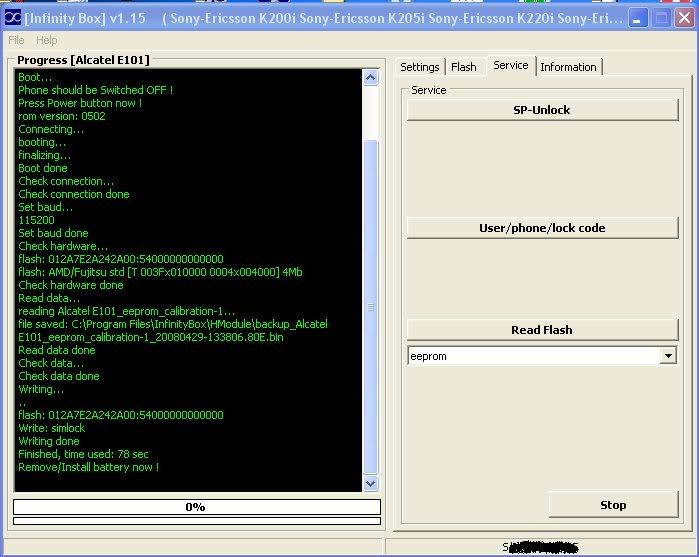The width and height of the screenshot is (699, 557).
Task: Click the Read Flash button
Action: click(542, 330)
